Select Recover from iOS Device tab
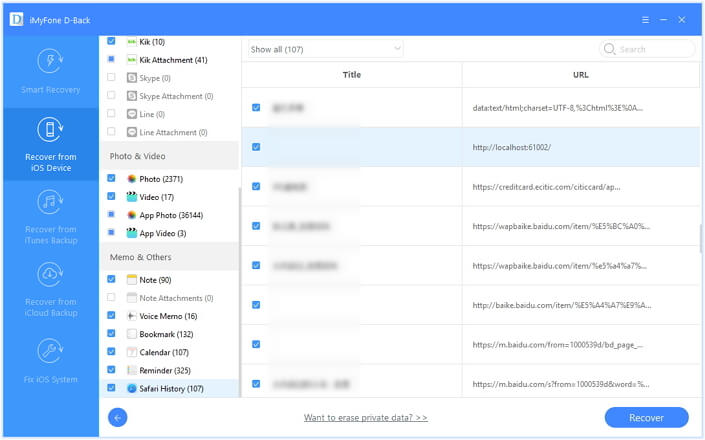705x440 pixels. coord(50,144)
